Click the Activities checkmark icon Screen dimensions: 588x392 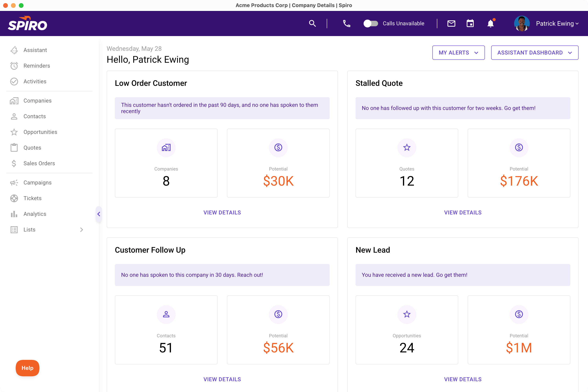14,82
